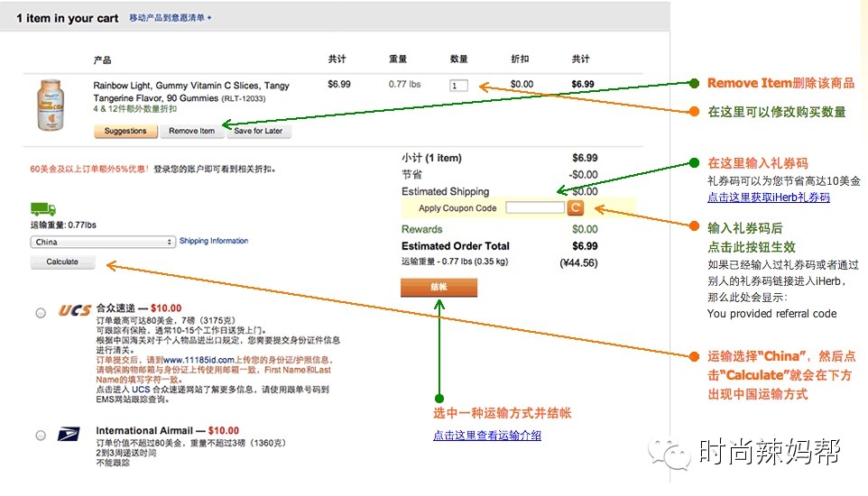Click the Calculate shipping button
The width and height of the screenshot is (868, 496).
coord(62,262)
